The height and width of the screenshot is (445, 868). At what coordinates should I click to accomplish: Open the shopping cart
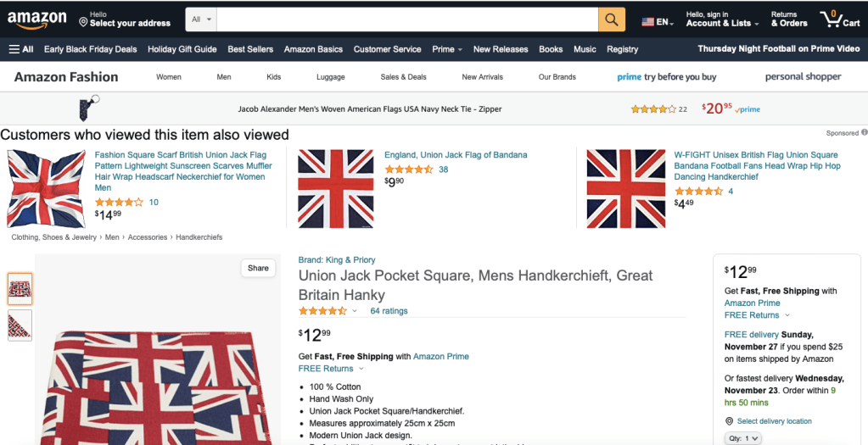840,19
